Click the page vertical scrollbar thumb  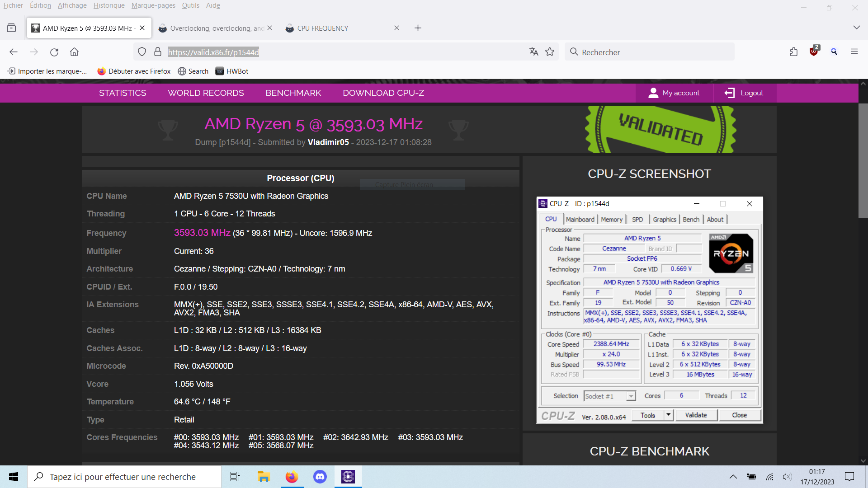(863, 160)
